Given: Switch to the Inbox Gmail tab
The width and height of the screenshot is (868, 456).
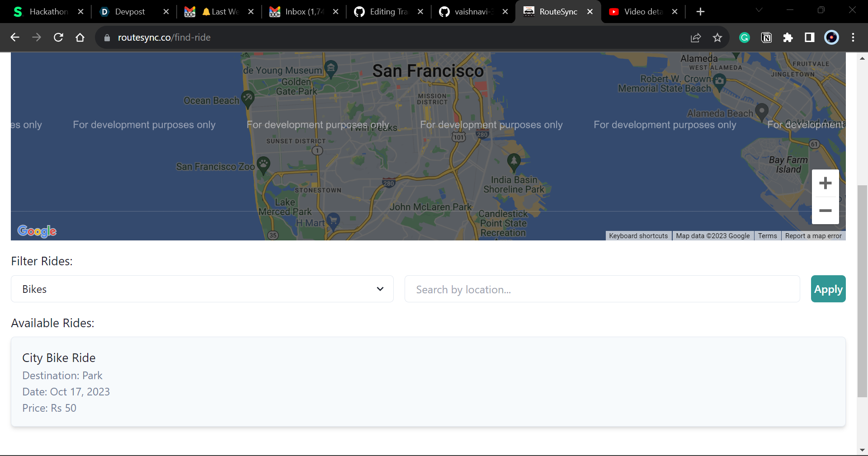Looking at the screenshot, I should [304, 12].
